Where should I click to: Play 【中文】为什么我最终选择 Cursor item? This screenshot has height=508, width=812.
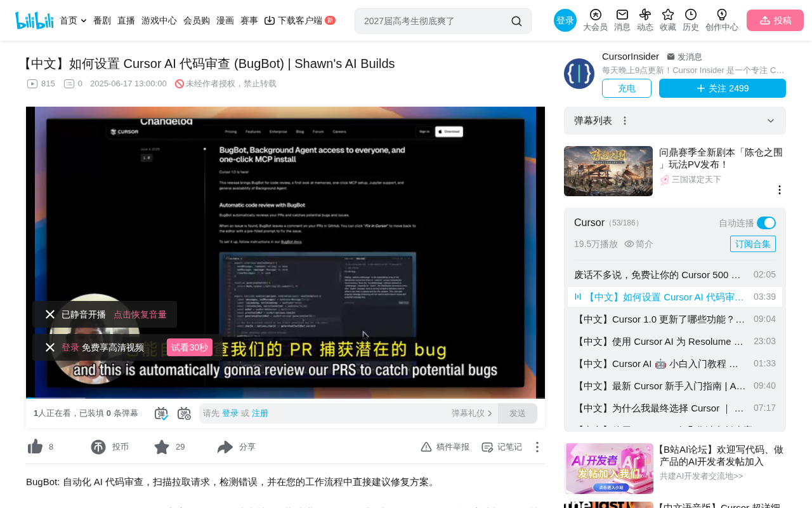coord(675,408)
